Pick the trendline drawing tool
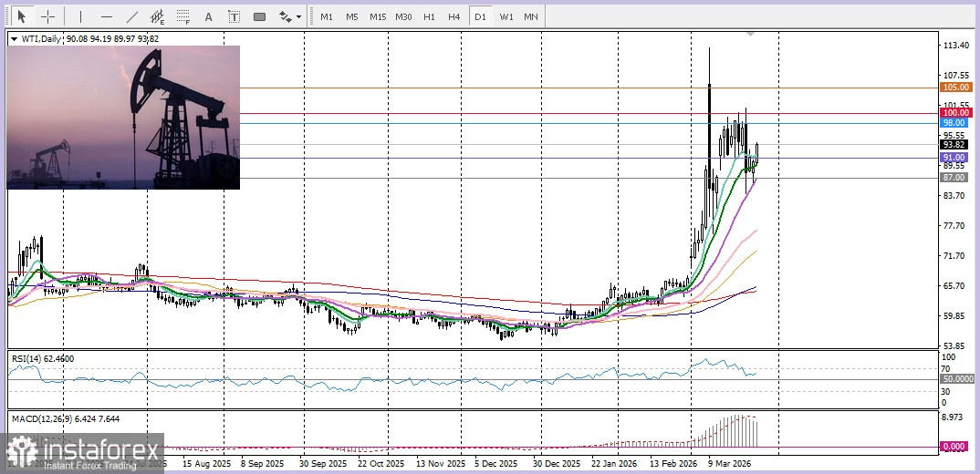 pyautogui.click(x=131, y=16)
